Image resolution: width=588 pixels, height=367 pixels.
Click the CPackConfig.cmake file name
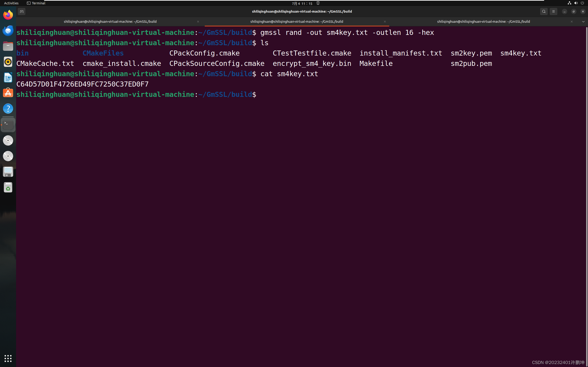[204, 53]
